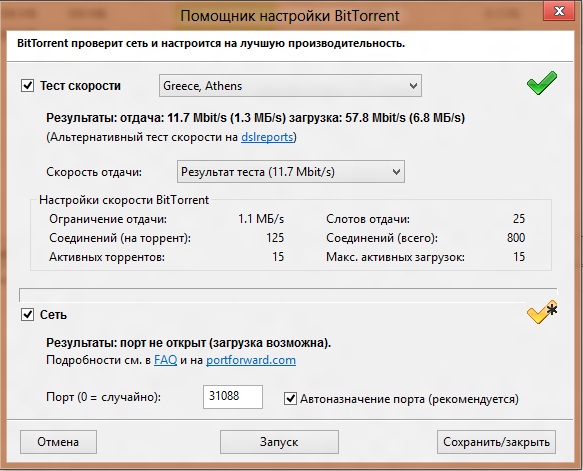Open the dslreports link
Screen dimensions: 583x471
[x=267, y=137]
